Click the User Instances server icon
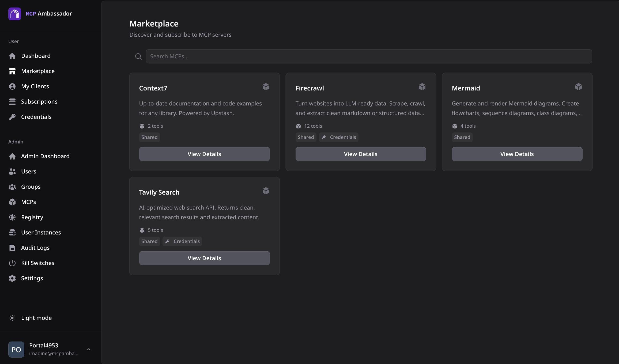Viewport: 619px width, 364px height. pyautogui.click(x=12, y=233)
